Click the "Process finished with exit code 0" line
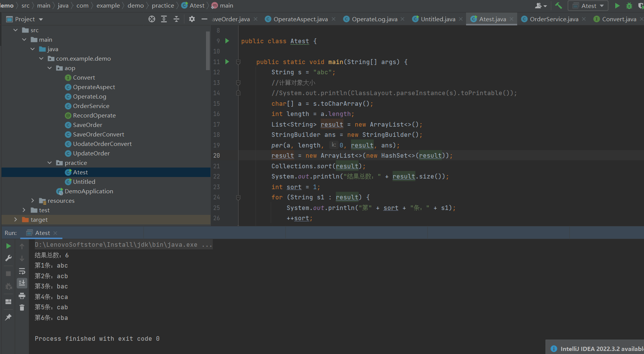 [97, 339]
